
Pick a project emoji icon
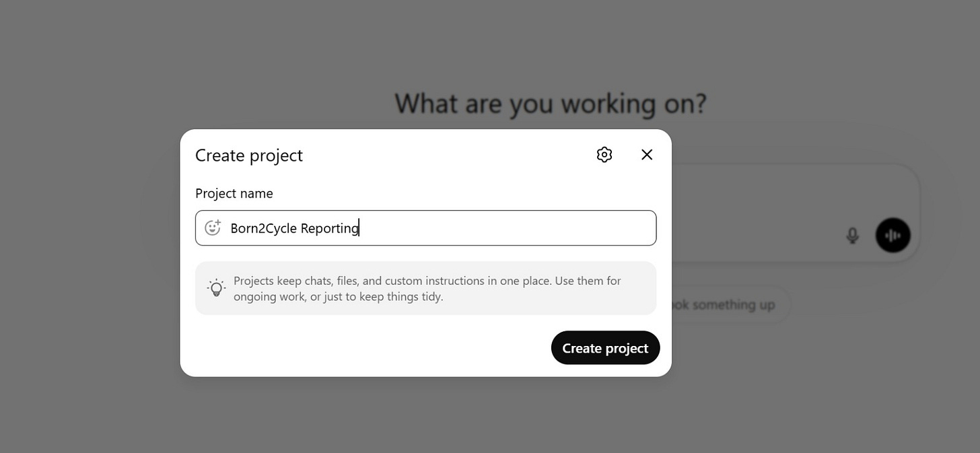click(213, 228)
